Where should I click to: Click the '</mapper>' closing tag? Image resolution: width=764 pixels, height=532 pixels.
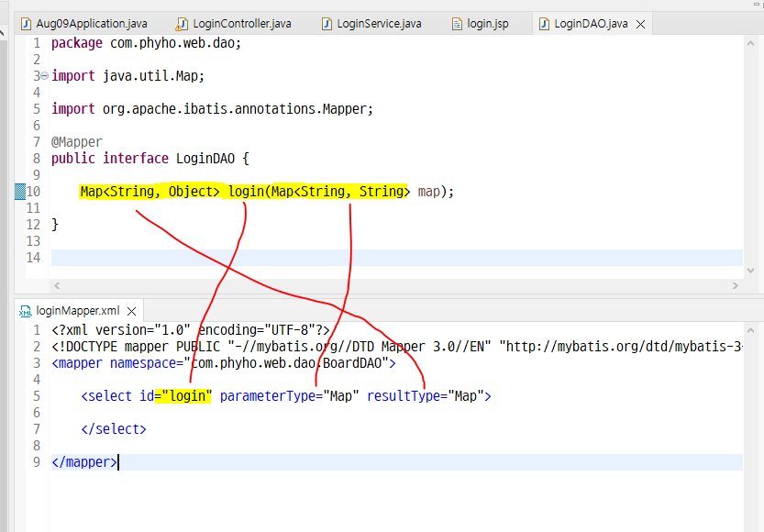click(84, 462)
